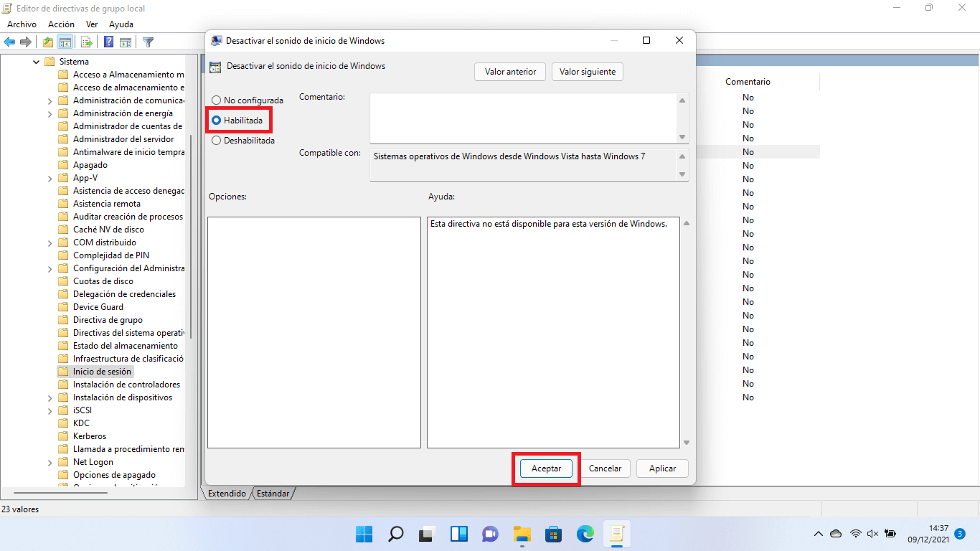Toggle the show/hide action pane icon

126,42
